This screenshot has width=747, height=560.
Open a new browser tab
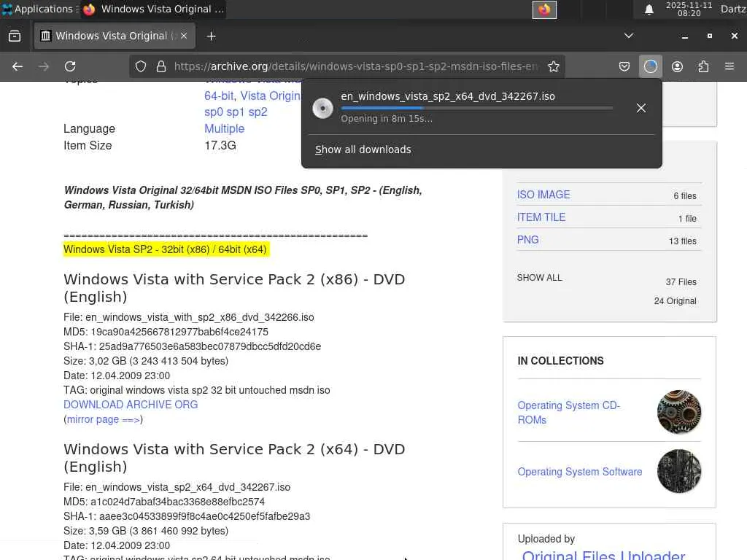click(212, 36)
